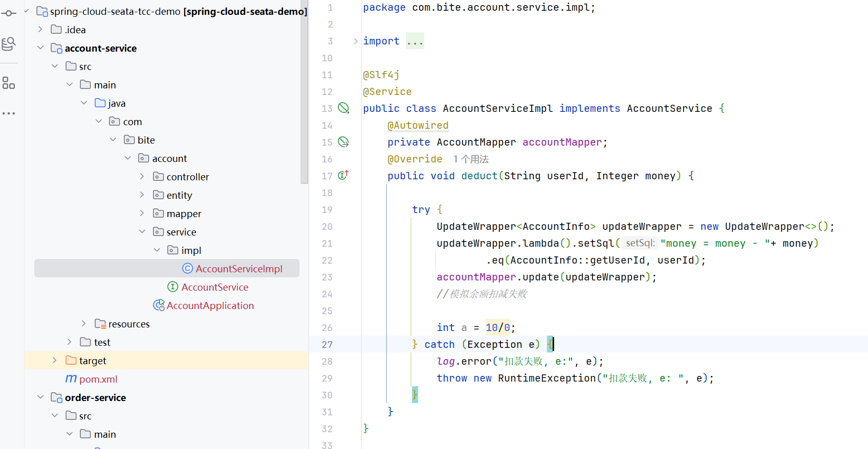Click the deduct method name
This screenshot has height=449, width=868.
click(x=479, y=176)
